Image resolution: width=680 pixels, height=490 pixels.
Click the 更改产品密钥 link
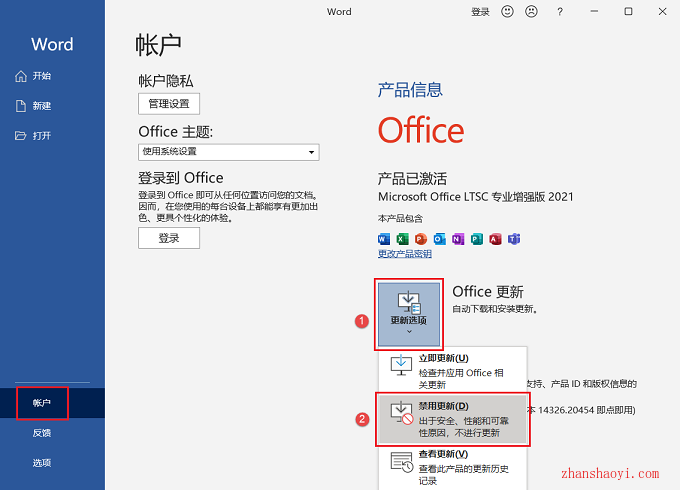pyautogui.click(x=405, y=254)
